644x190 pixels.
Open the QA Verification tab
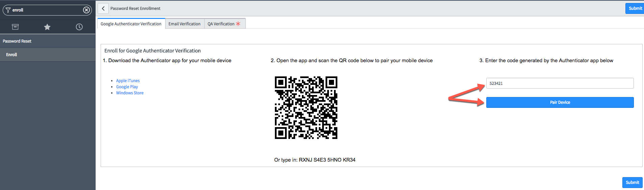click(221, 24)
